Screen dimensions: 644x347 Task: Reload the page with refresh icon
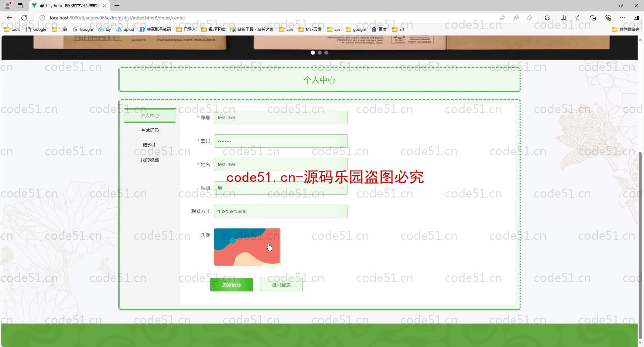point(24,18)
